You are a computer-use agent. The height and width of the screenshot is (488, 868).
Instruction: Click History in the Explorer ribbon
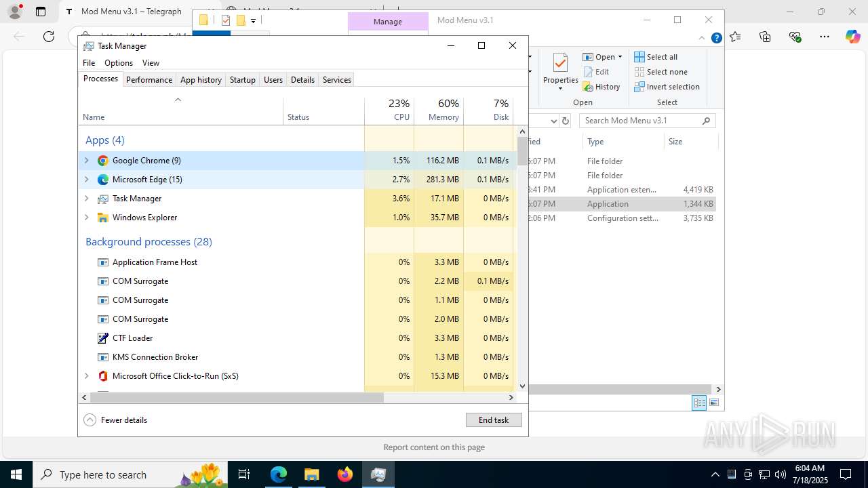[601, 87]
